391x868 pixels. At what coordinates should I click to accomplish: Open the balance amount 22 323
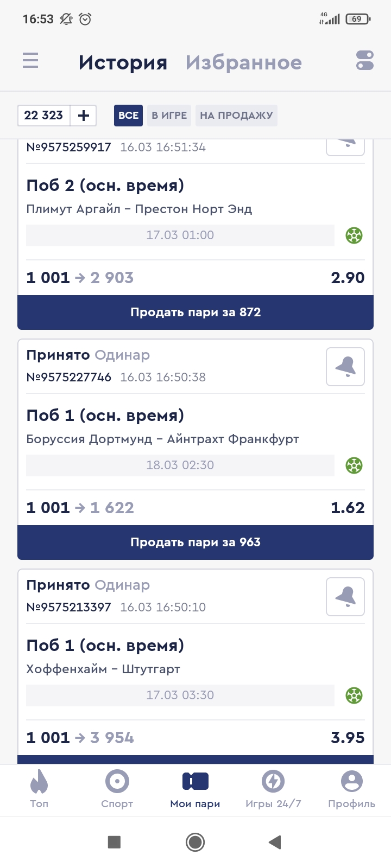(44, 115)
